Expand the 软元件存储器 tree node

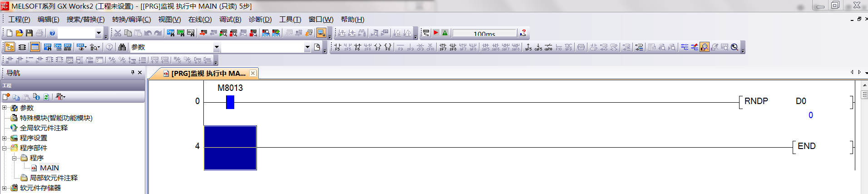click(x=5, y=188)
